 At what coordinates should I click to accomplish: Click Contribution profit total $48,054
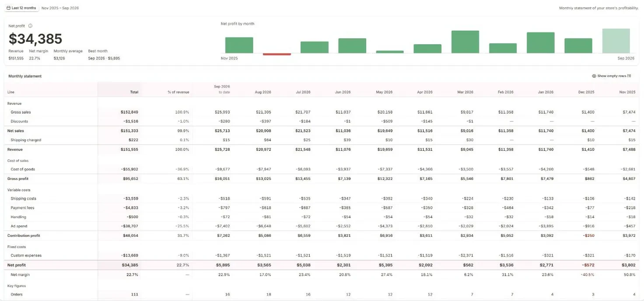(130, 235)
